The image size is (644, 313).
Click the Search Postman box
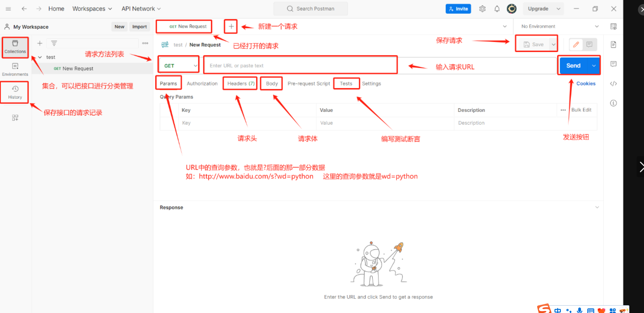point(311,9)
